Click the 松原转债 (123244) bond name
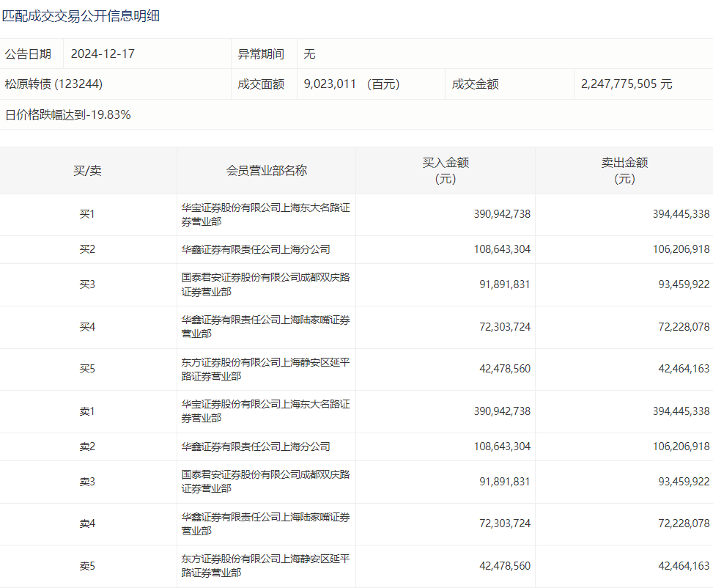 pos(53,84)
